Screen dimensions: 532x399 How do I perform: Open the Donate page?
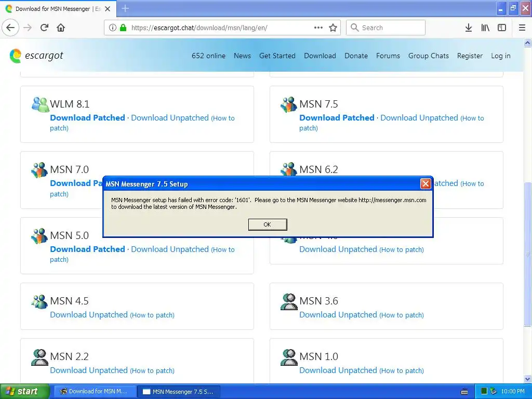click(x=356, y=56)
